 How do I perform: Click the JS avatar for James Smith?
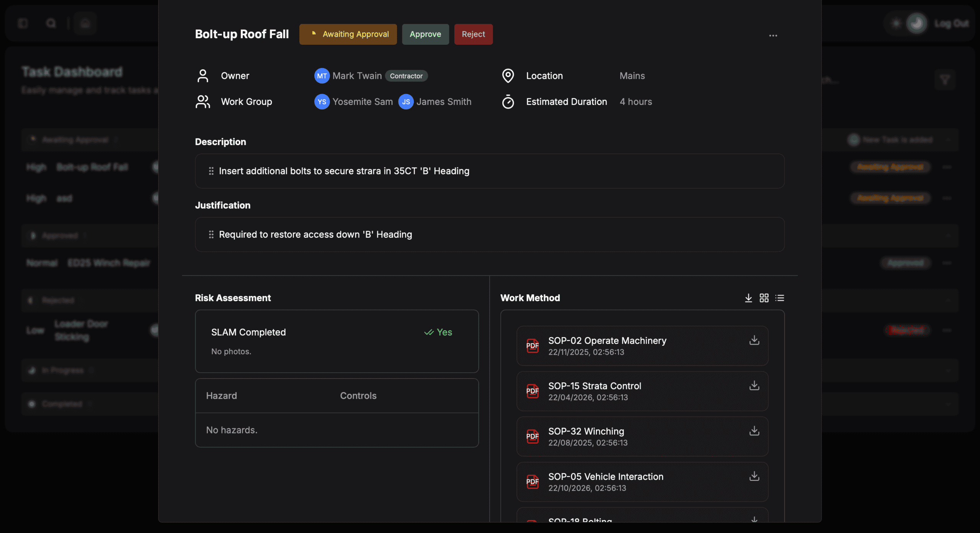point(406,102)
